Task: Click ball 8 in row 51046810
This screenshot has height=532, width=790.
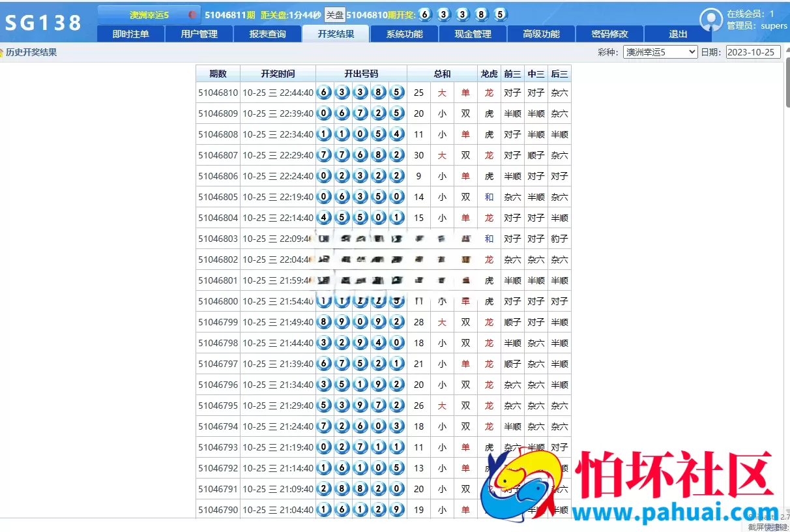Action: 379,93
